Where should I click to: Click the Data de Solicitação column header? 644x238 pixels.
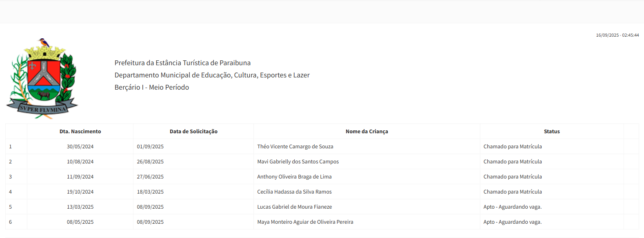point(193,132)
